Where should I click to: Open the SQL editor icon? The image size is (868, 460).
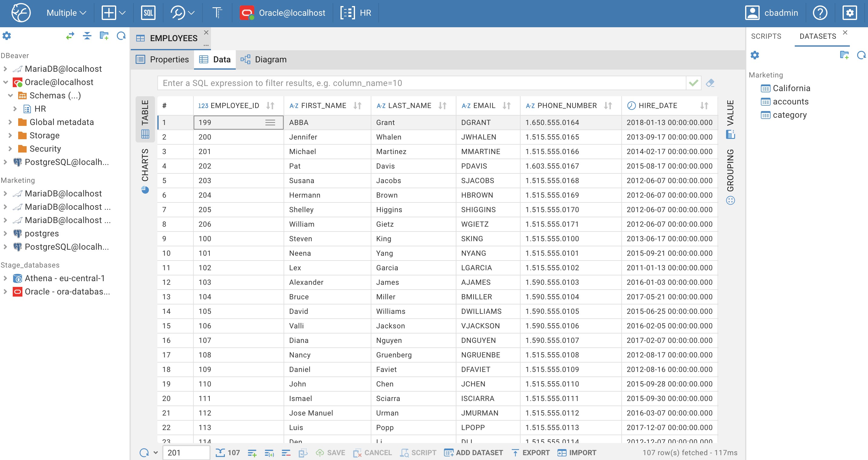point(148,13)
